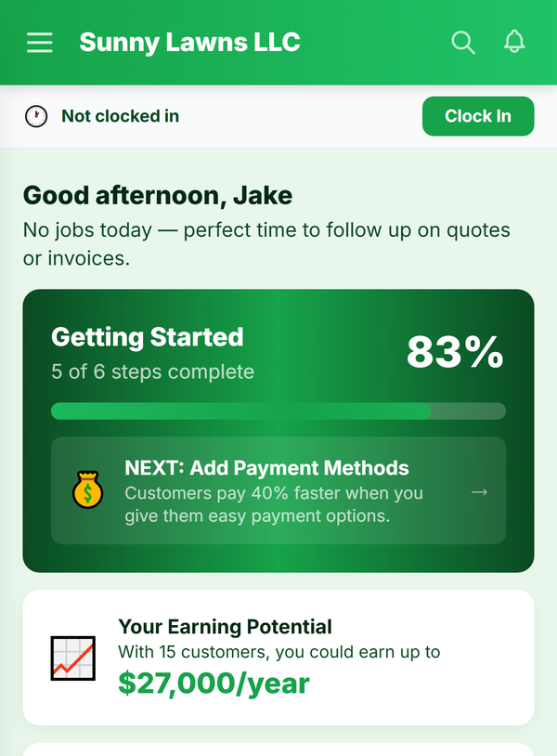557x756 pixels.
Task: Click the Getting Started card heading
Action: click(148, 337)
